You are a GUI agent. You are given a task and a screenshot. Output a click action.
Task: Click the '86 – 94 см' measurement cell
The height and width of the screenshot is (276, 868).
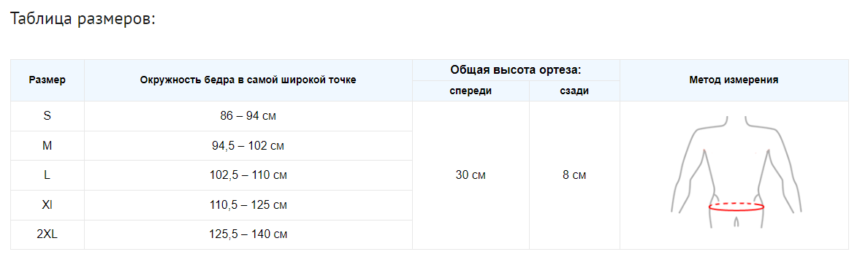[x=248, y=116]
